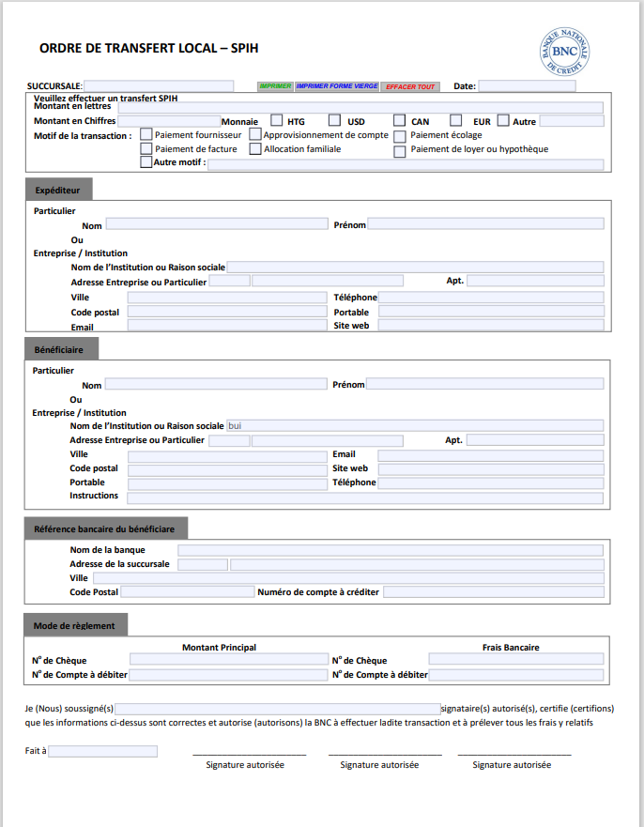Viewport: 644px width, 827px height.
Task: Enable the EUR currency checkbox
Action: click(x=456, y=120)
